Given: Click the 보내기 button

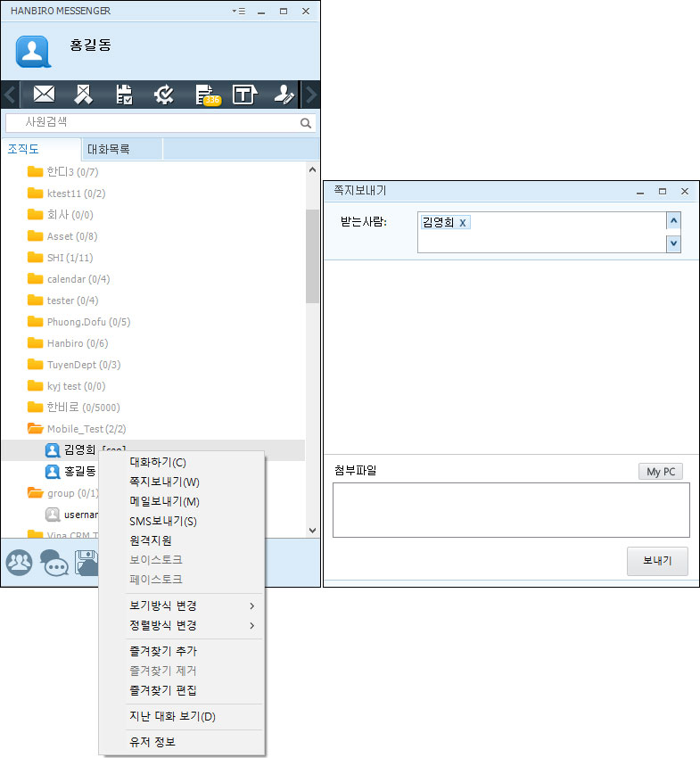Looking at the screenshot, I should click(657, 561).
